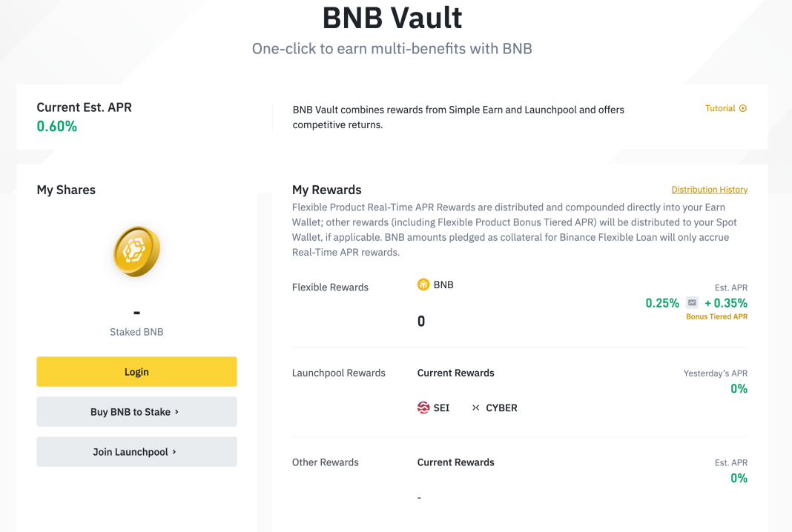792x532 pixels.
Task: Select the My Rewards section header
Action: tap(326, 190)
